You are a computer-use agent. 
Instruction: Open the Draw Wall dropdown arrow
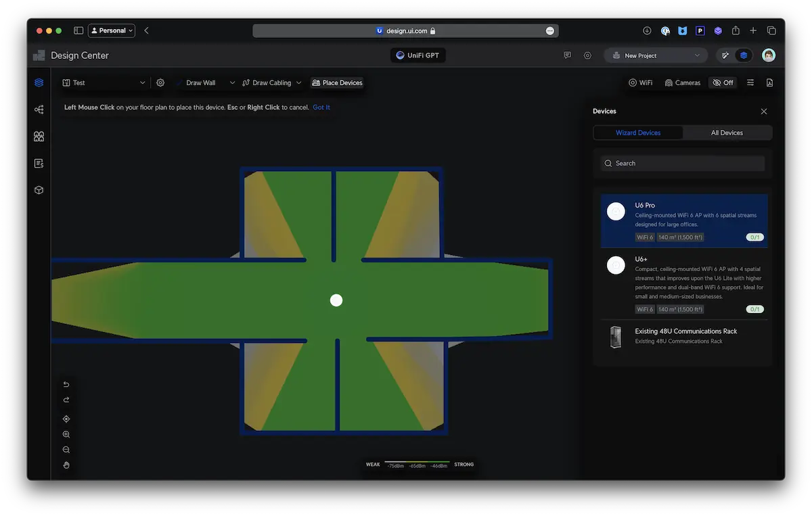(232, 83)
